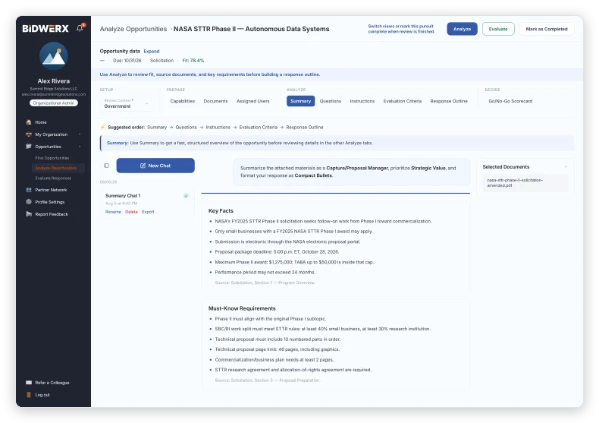Image resolution: width=599 pixels, height=423 pixels.
Task: Click the compose icon in New Chat
Action: 143,165
